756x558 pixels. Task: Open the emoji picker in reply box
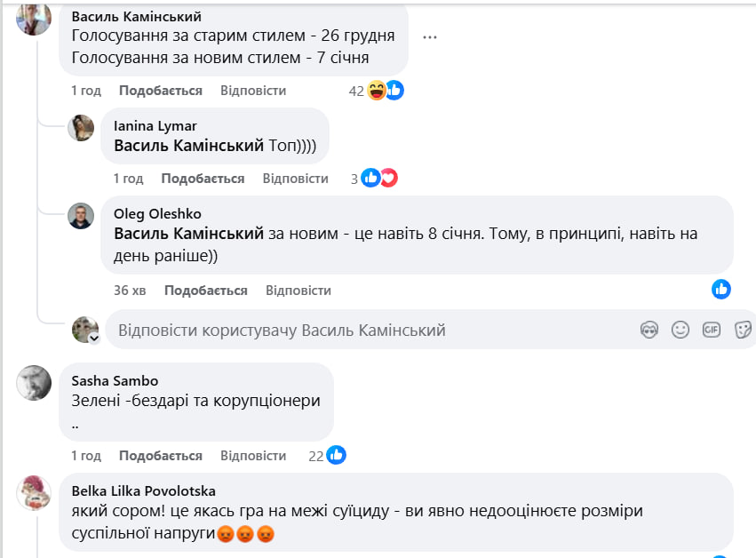click(x=680, y=330)
